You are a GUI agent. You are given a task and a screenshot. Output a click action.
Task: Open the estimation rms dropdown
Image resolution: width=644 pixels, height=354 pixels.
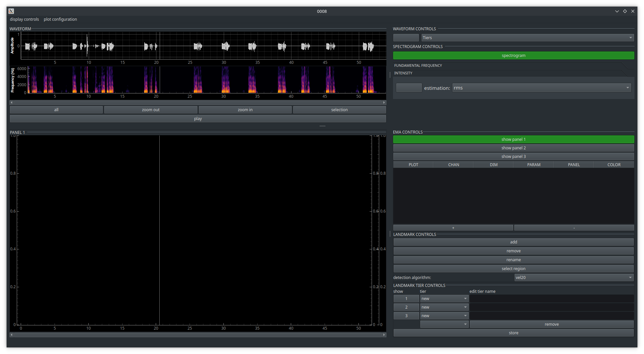pyautogui.click(x=541, y=88)
